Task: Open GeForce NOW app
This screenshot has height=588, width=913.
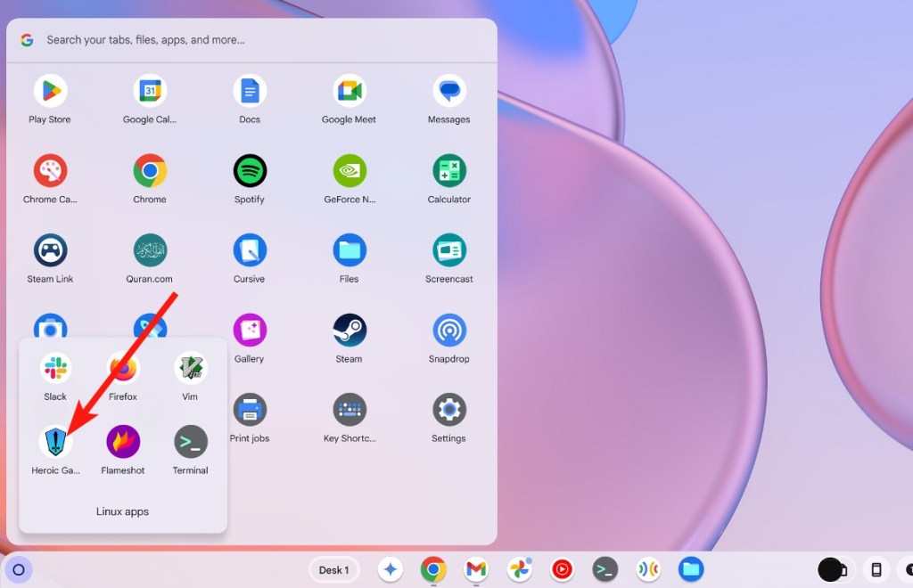Action: click(350, 171)
